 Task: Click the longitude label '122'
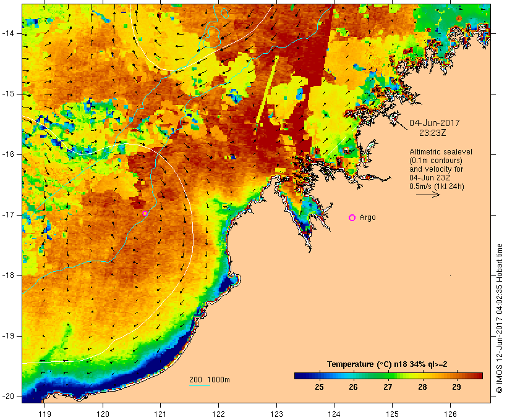click(219, 414)
